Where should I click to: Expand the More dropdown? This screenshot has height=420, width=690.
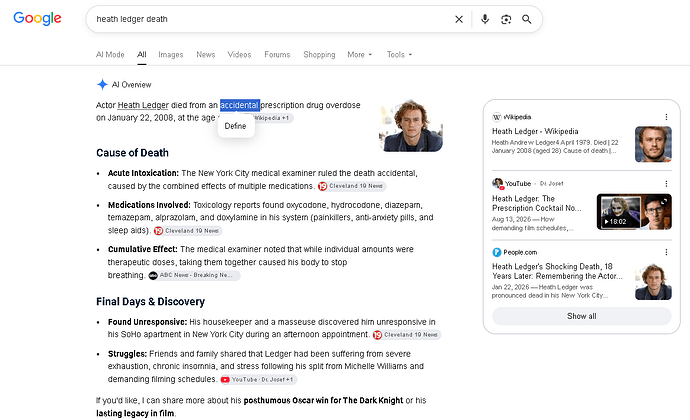(360, 55)
